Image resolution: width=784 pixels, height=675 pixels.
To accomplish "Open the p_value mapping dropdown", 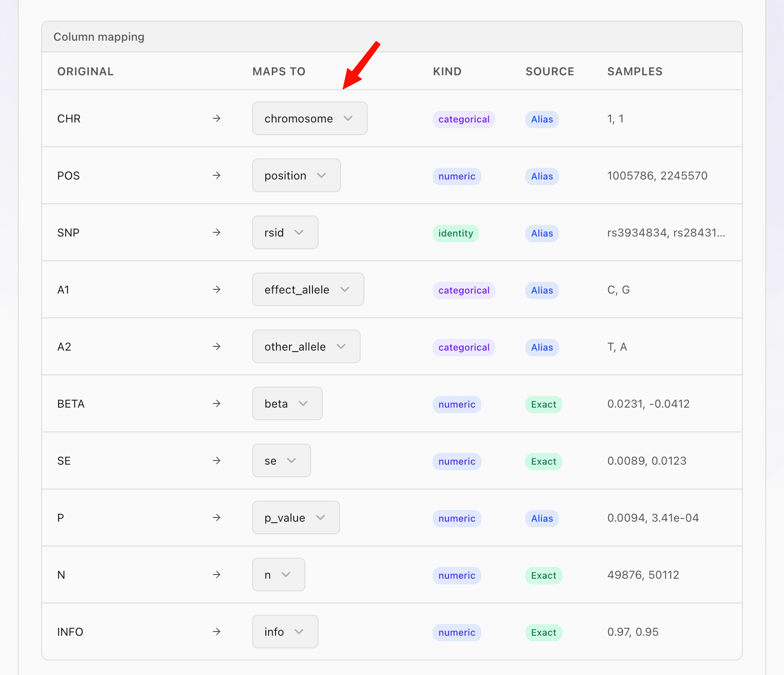I will coord(296,517).
